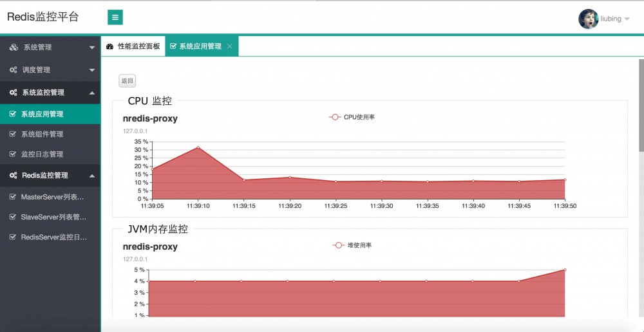644x332 pixels.
Task: Open MasterServer列表 in the sidebar
Action: (x=50, y=197)
